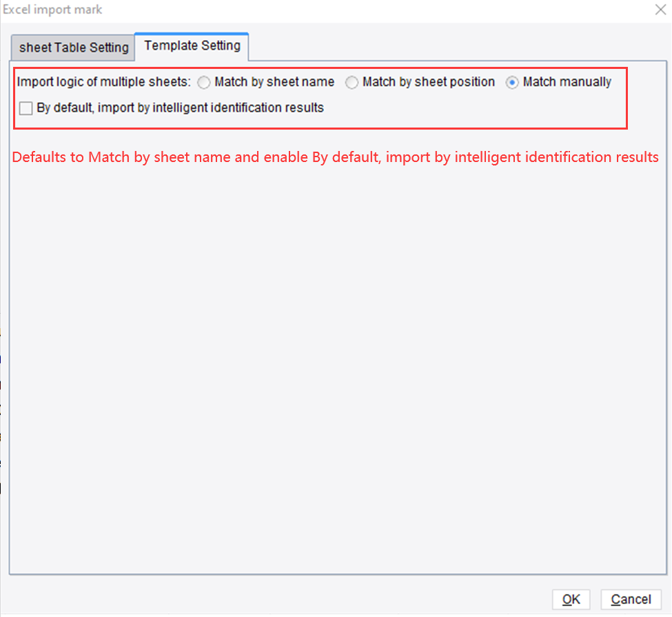This screenshot has height=617, width=672.
Task: Confirm settings with the OK button
Action: [571, 599]
